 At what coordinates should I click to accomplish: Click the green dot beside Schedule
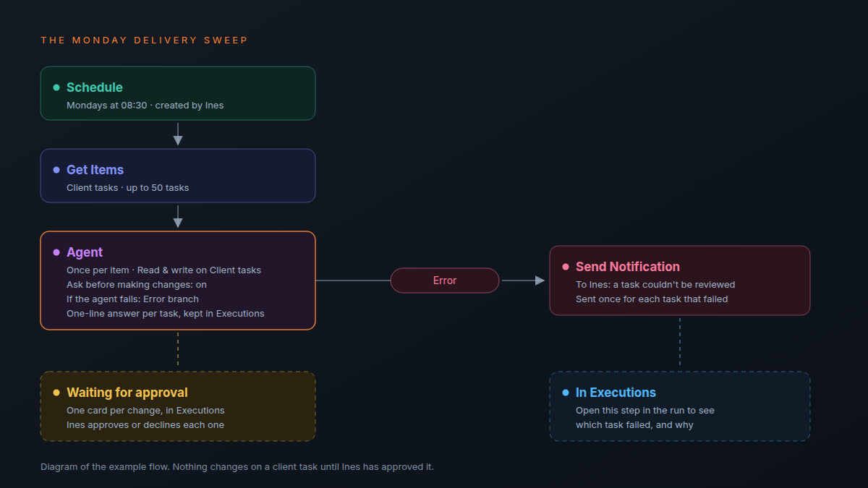pos(56,87)
